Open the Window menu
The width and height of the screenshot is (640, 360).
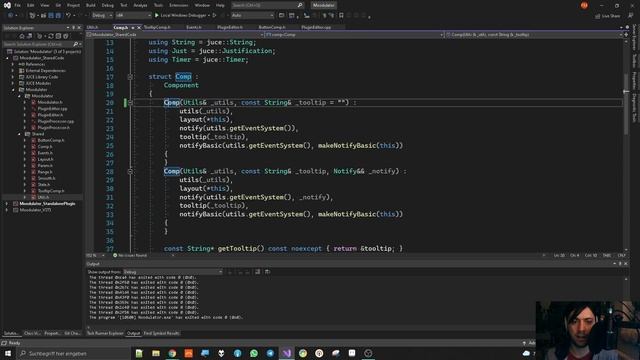(x=202, y=5)
